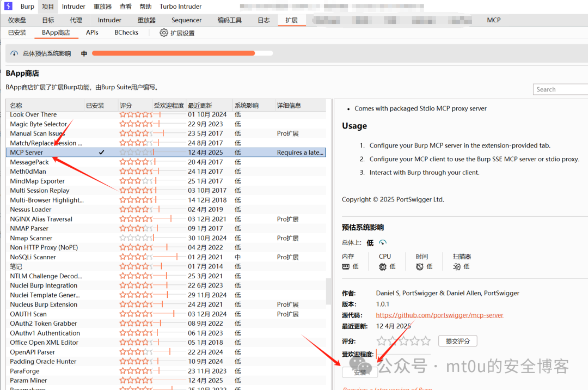This screenshot has width=588, height=390.
Task: Select the Multi Session Replay extension
Action: coord(166,191)
